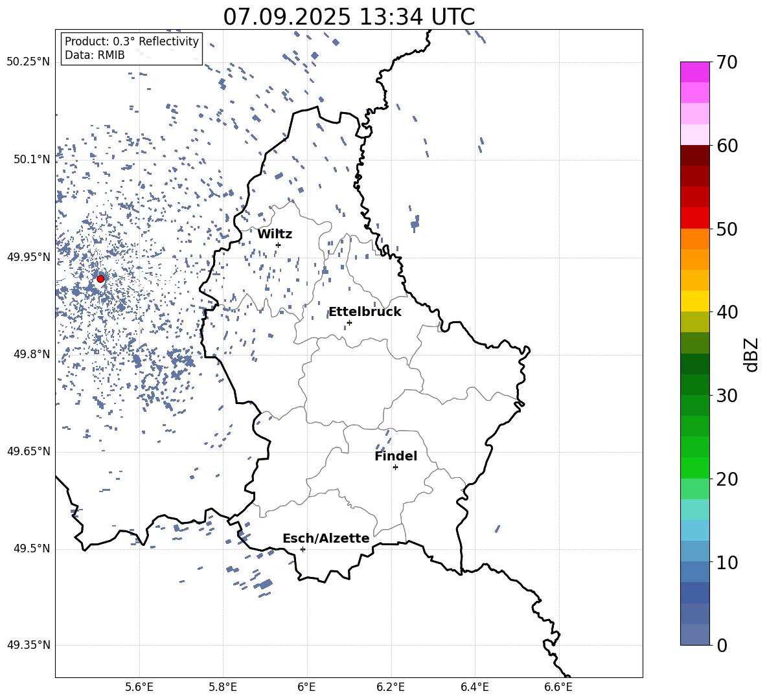This screenshot has height=700, width=767.
Task: Click the 60 colorbar tick label
Action: tap(727, 146)
